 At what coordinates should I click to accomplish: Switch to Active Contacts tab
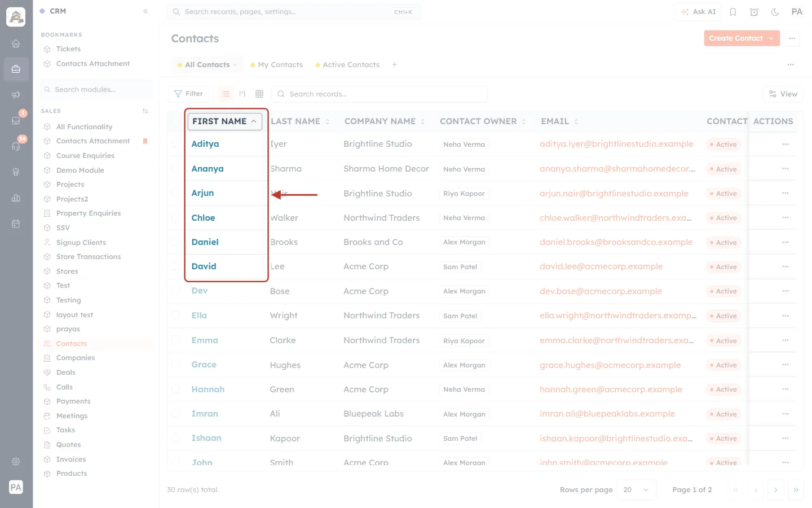pyautogui.click(x=347, y=65)
